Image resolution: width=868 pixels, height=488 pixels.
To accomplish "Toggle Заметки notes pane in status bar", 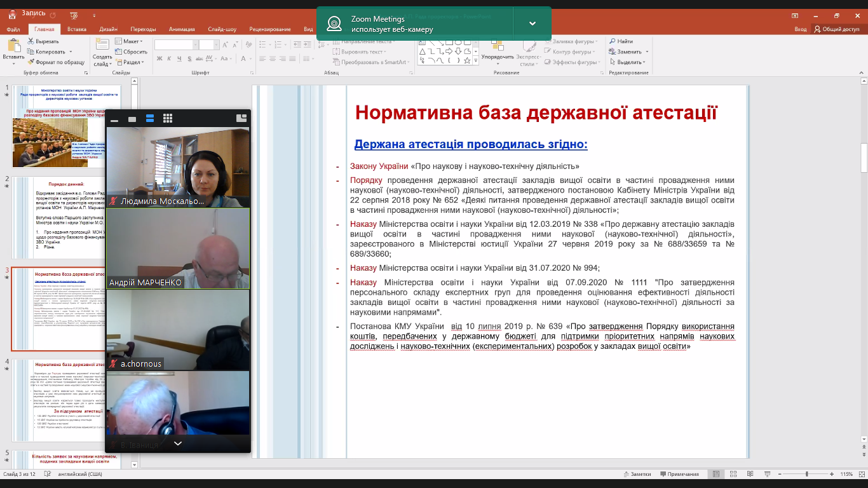I will tap(637, 474).
